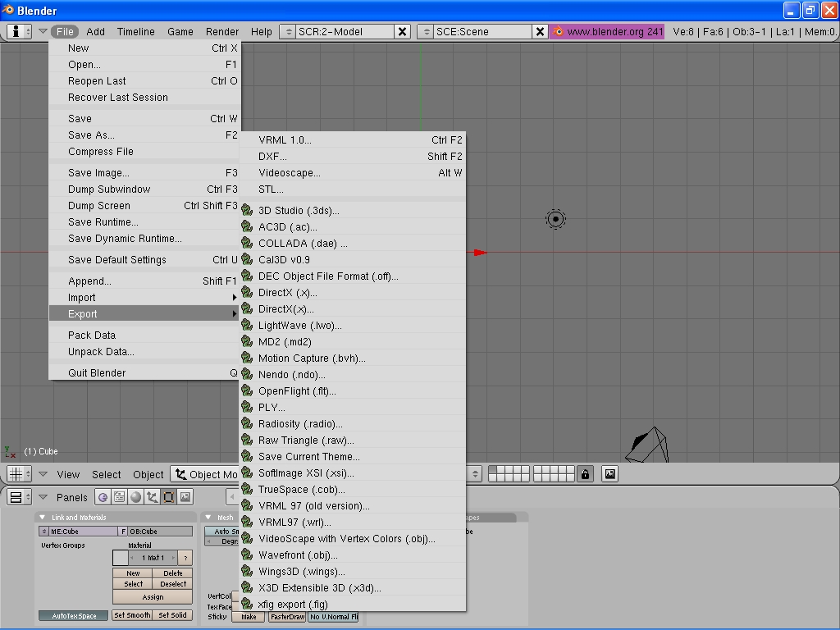Viewport: 840px width, 630px height.
Task: Collapse the Mesh panel
Action: [208, 517]
